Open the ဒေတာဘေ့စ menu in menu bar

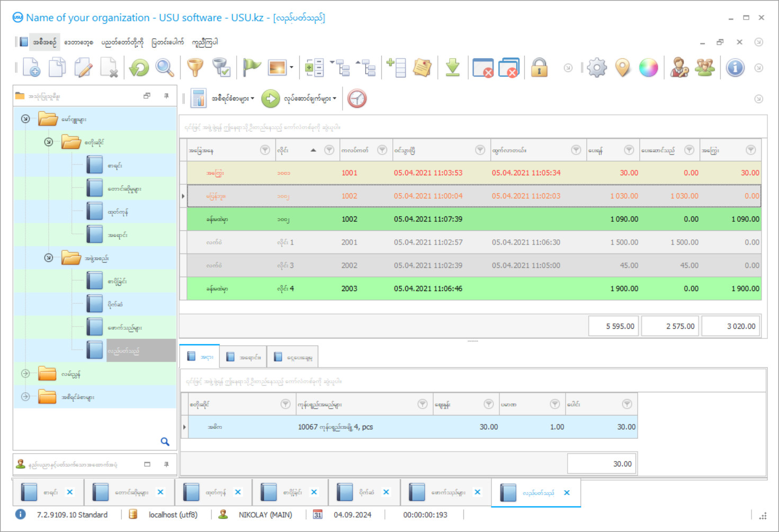(78, 42)
